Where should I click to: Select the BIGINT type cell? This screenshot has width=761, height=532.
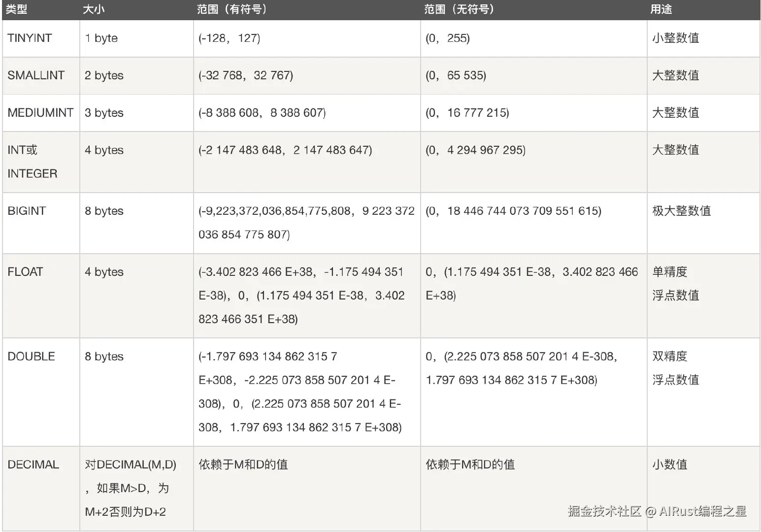point(41,223)
